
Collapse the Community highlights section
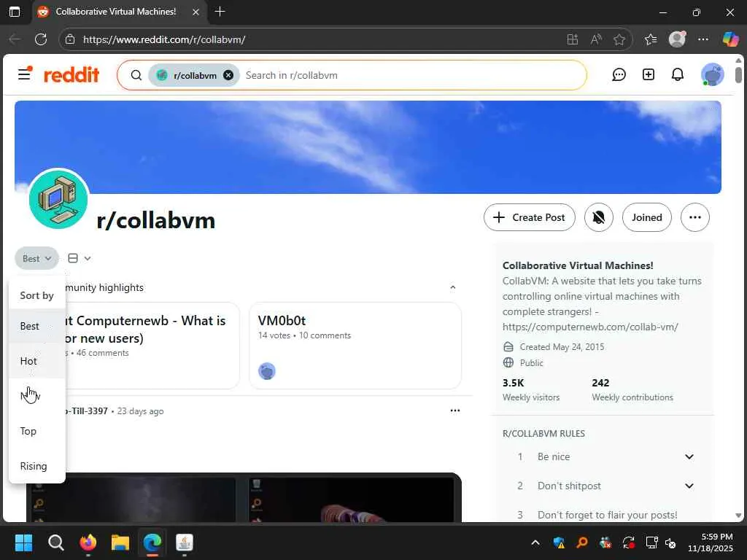tap(452, 287)
